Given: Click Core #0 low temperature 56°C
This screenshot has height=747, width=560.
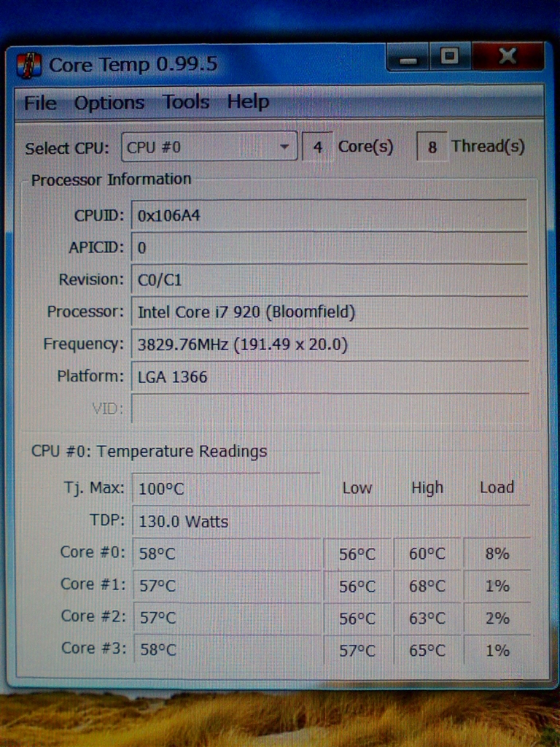Looking at the screenshot, I should coord(357,554).
